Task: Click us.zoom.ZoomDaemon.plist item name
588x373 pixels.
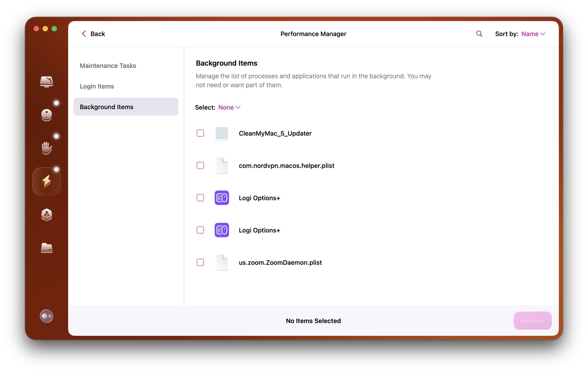Action: (x=280, y=262)
